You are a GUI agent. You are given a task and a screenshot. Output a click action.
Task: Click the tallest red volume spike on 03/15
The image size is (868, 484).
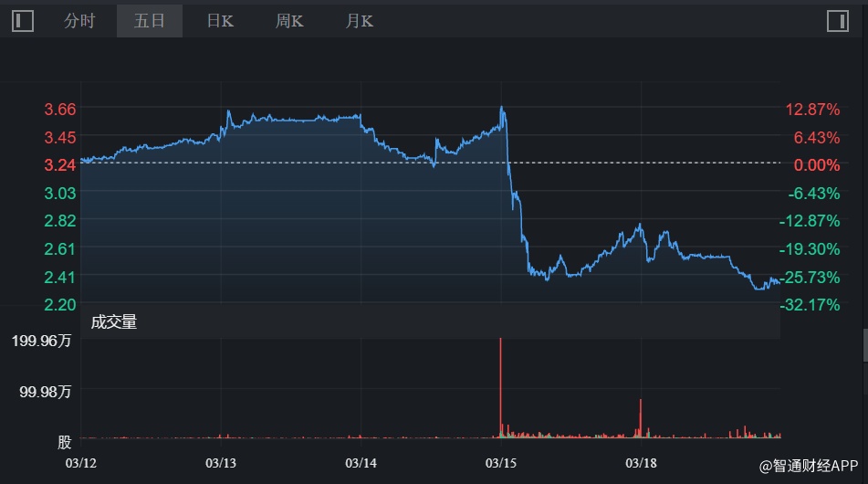click(x=500, y=387)
